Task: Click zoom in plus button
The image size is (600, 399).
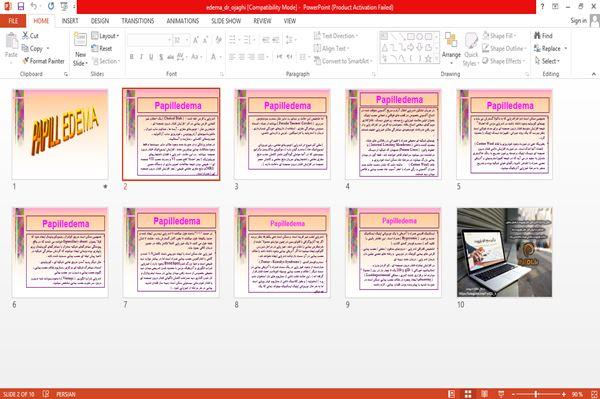Action: click(564, 394)
